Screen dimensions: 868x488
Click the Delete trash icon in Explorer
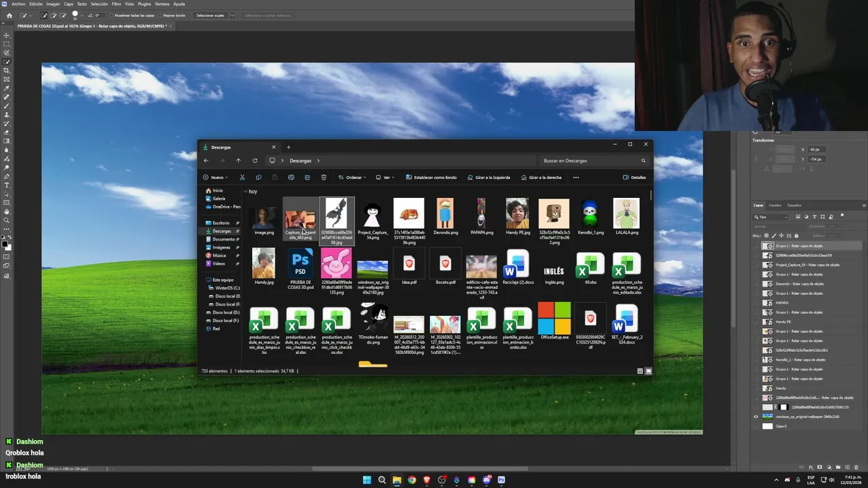(x=323, y=178)
